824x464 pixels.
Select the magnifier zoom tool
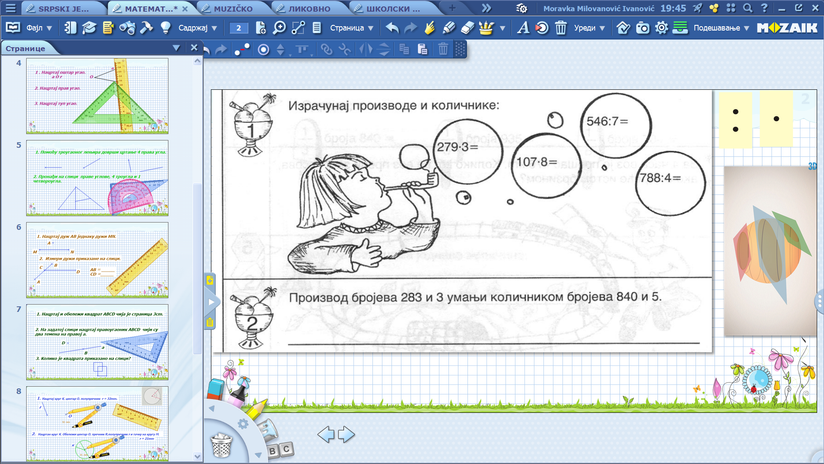click(x=280, y=28)
